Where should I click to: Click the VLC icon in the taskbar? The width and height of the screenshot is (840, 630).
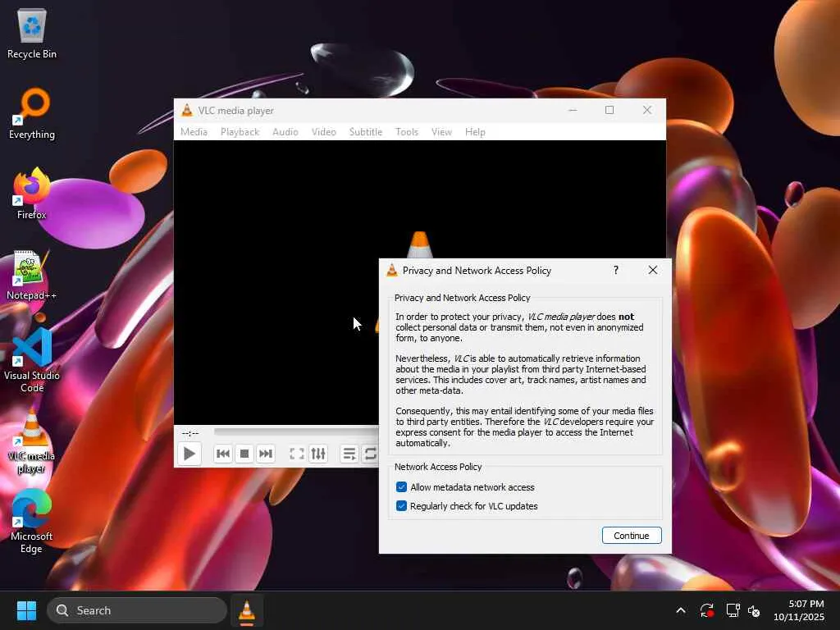click(x=247, y=610)
